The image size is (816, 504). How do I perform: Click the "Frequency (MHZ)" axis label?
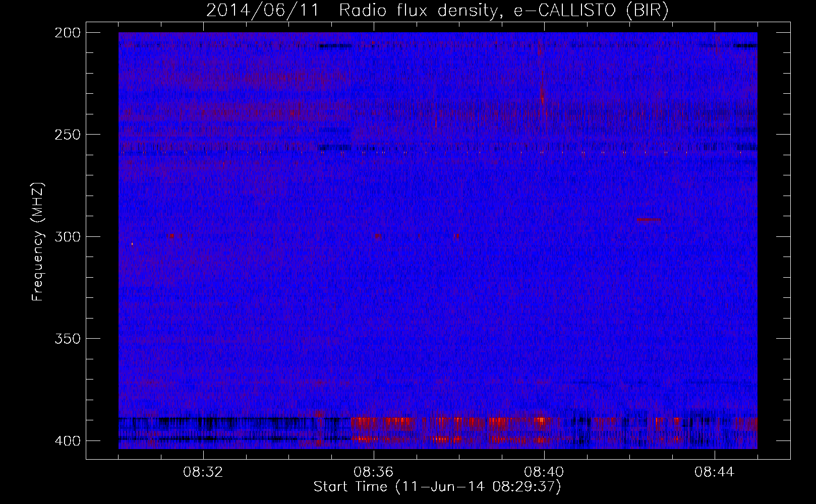point(37,242)
